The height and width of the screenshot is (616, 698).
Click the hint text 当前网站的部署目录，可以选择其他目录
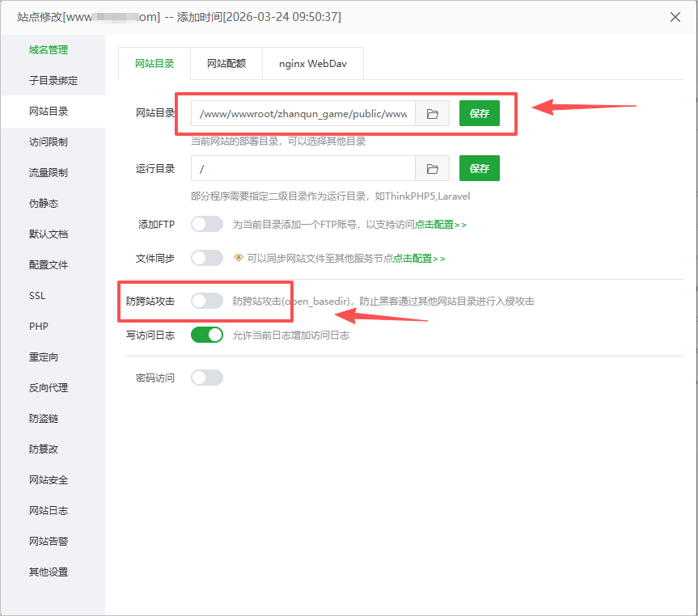coord(278,141)
